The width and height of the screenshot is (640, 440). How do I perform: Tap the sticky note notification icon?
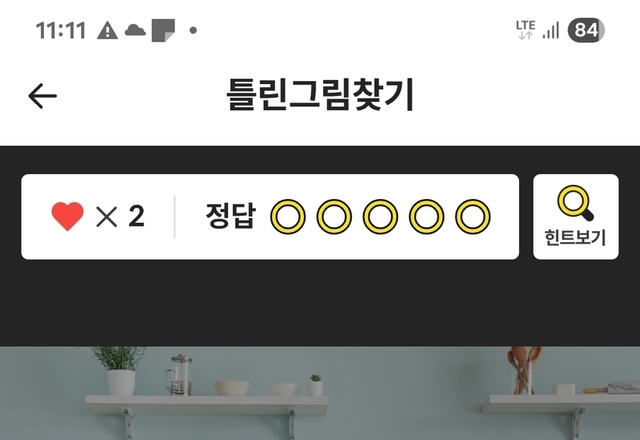pos(163,30)
